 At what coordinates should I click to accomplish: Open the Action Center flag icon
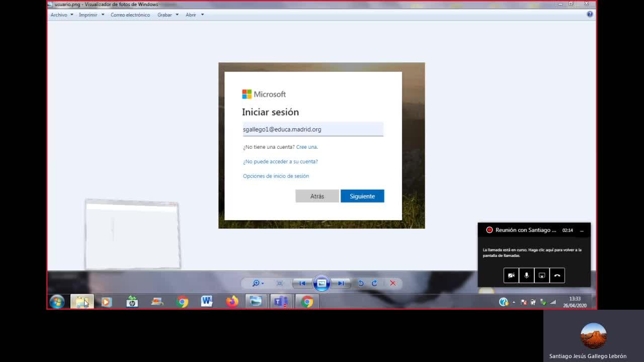524,302
